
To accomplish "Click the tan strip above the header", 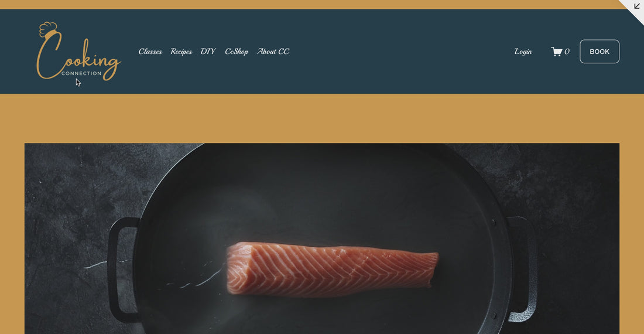I will [308, 5].
